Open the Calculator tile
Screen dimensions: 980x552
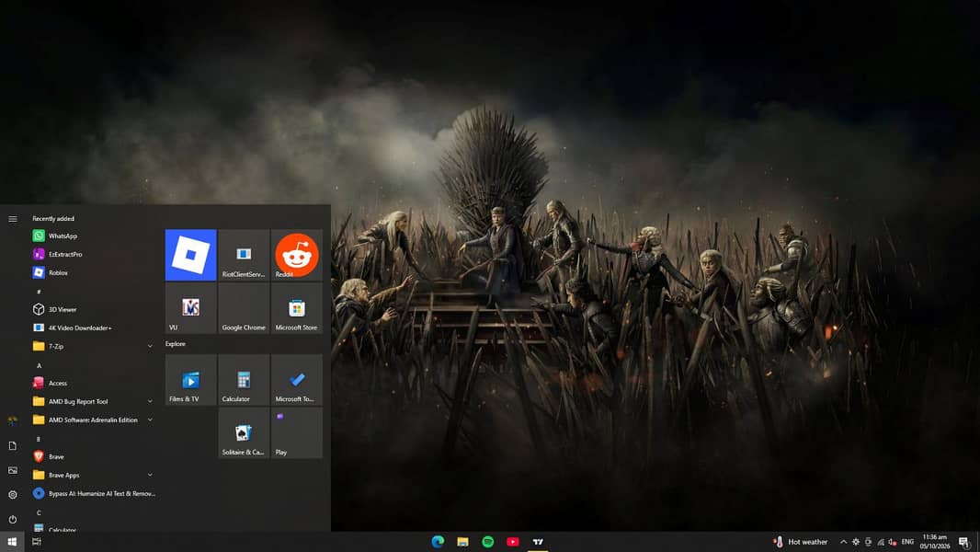(x=244, y=380)
